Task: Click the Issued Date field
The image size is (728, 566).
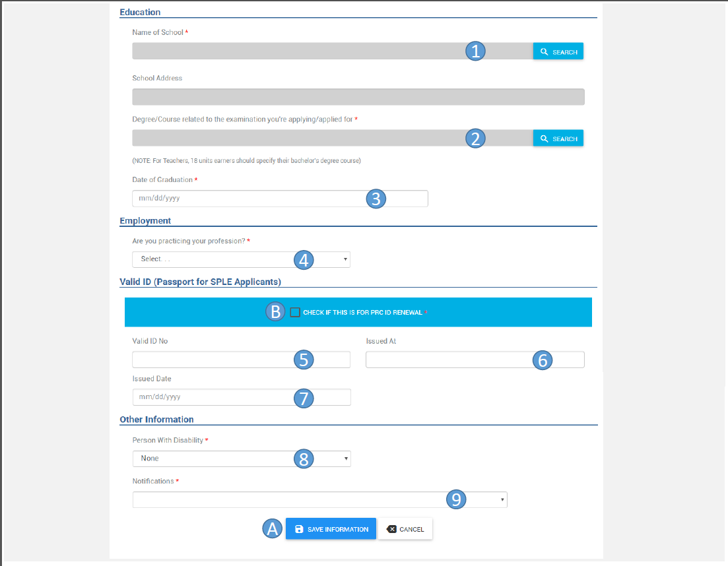Action: pyautogui.click(x=242, y=397)
